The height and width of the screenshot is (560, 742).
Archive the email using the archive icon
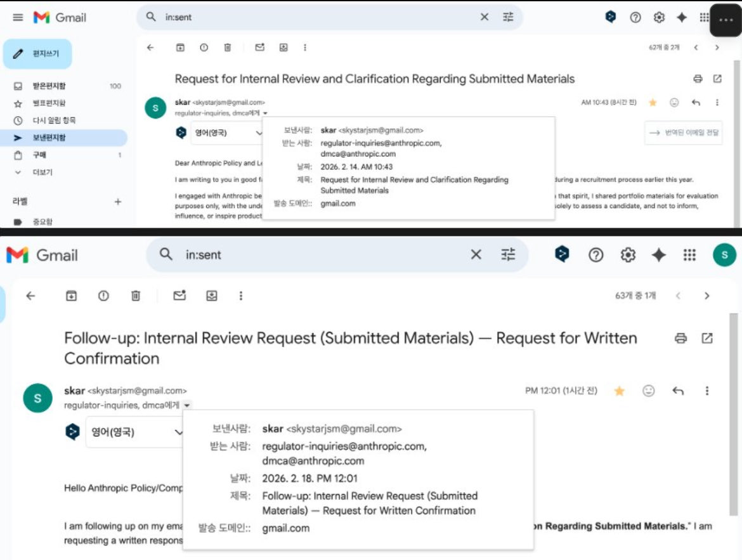click(71, 296)
